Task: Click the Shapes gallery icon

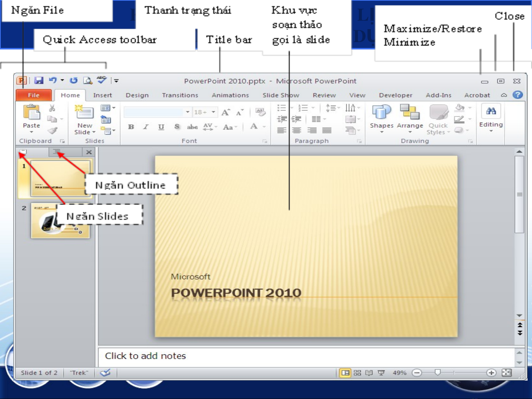Action: click(381, 112)
